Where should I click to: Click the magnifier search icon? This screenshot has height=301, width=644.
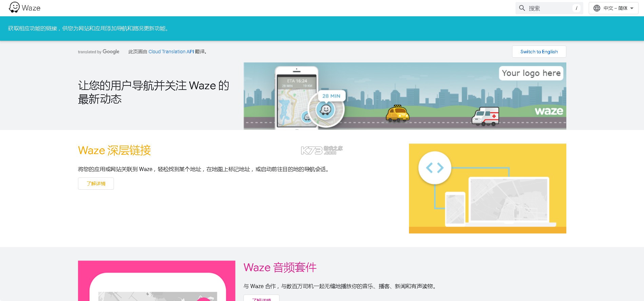pos(522,8)
